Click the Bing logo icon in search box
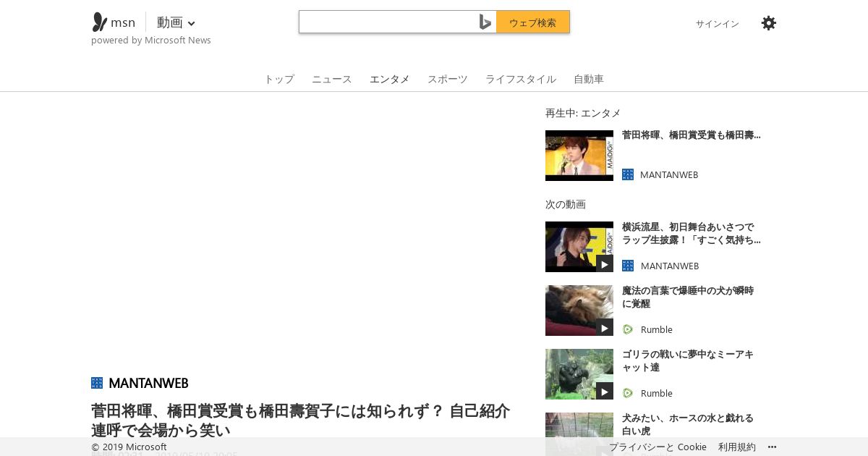This screenshot has height=456, width=868. click(485, 22)
